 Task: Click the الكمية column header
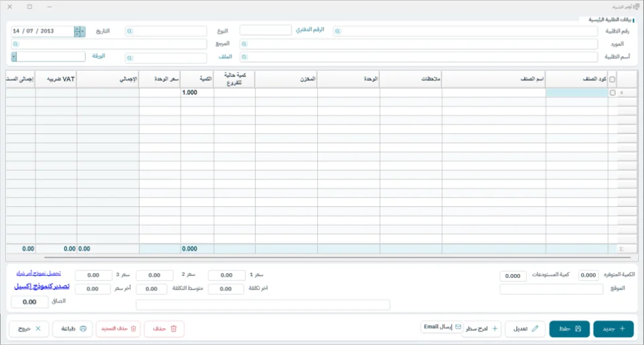pyautogui.click(x=197, y=79)
